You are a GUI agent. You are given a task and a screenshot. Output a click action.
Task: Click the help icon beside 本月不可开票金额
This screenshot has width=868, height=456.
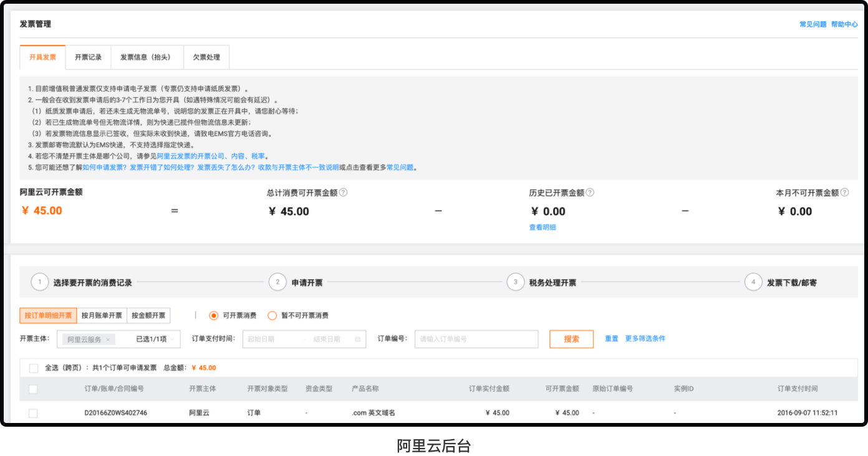pyautogui.click(x=844, y=192)
